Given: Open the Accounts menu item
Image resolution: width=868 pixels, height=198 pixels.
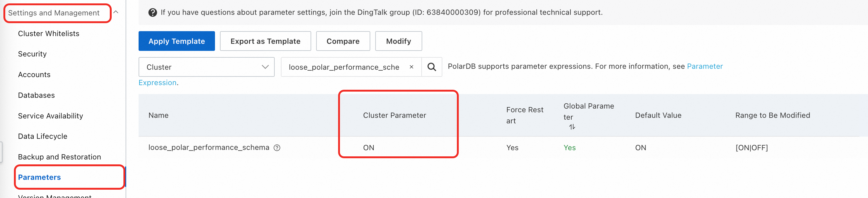Looking at the screenshot, I should pos(34,75).
